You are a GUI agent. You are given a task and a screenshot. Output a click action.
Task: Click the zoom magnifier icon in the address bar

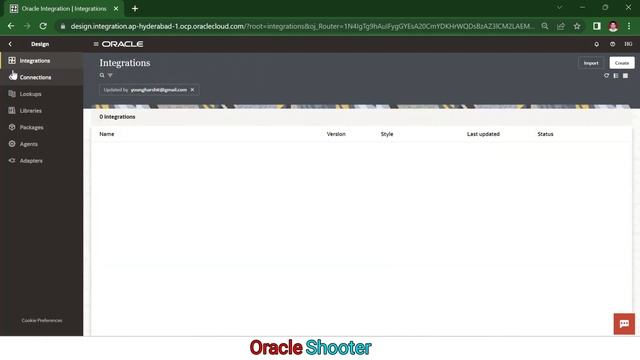(x=544, y=26)
